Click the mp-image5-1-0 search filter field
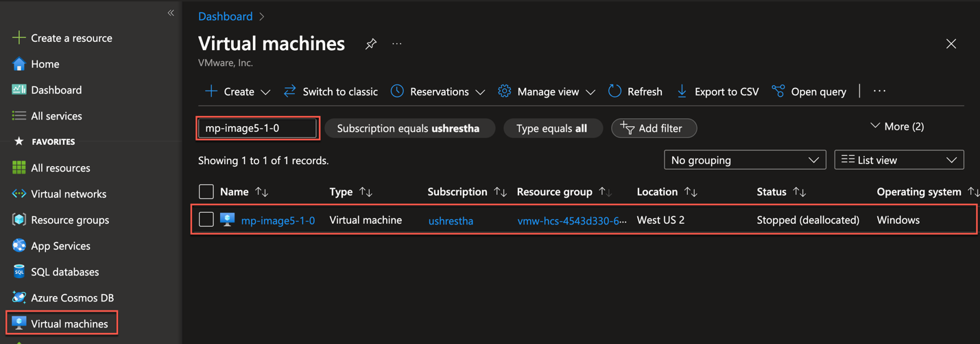This screenshot has height=344, width=980. (x=257, y=128)
